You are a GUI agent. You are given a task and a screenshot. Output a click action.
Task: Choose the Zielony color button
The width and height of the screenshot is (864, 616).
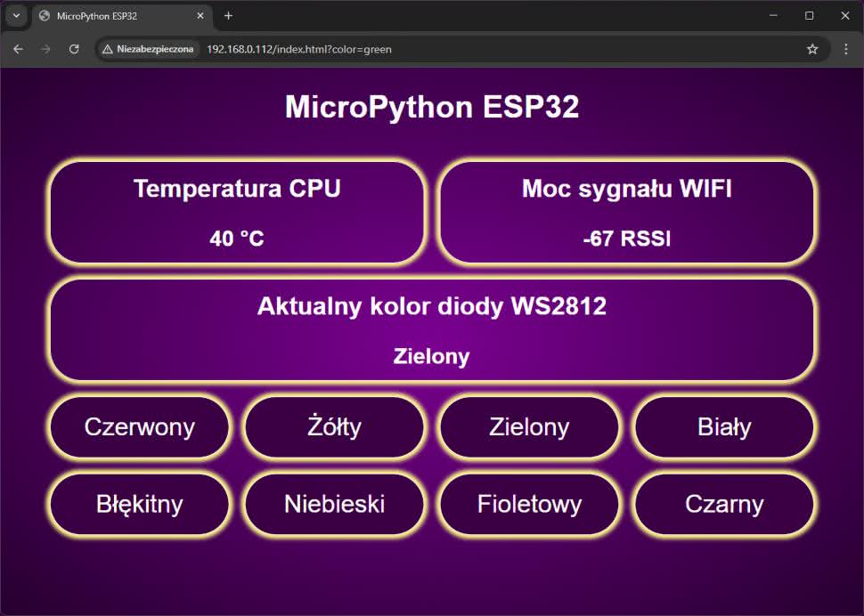[x=529, y=427]
